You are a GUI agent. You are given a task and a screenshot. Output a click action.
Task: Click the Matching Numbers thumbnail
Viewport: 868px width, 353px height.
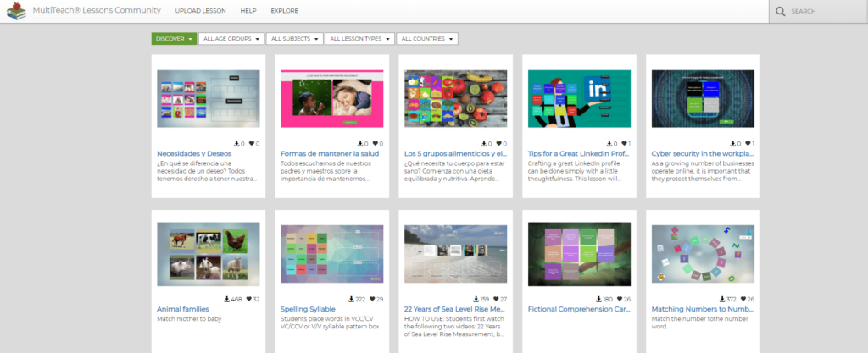(x=703, y=254)
